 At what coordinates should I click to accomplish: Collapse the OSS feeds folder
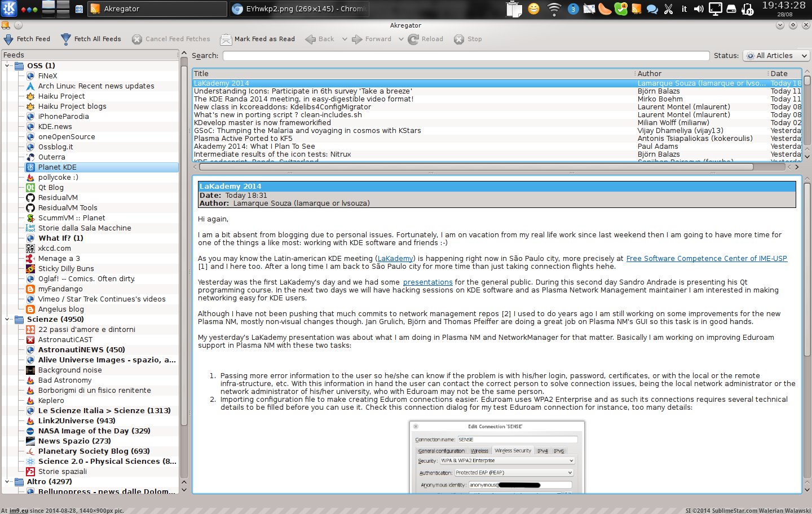8,66
